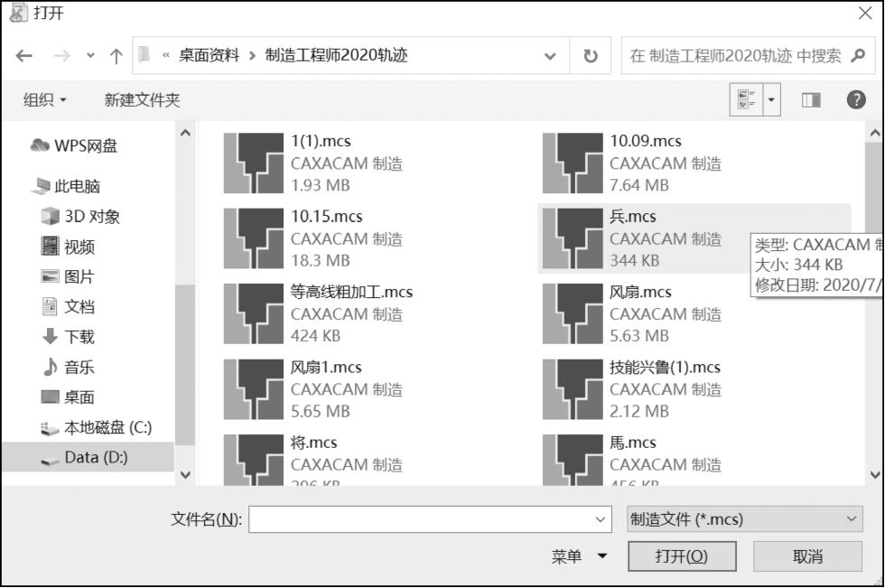Change the view layout icon
The image size is (885, 588).
click(747, 100)
